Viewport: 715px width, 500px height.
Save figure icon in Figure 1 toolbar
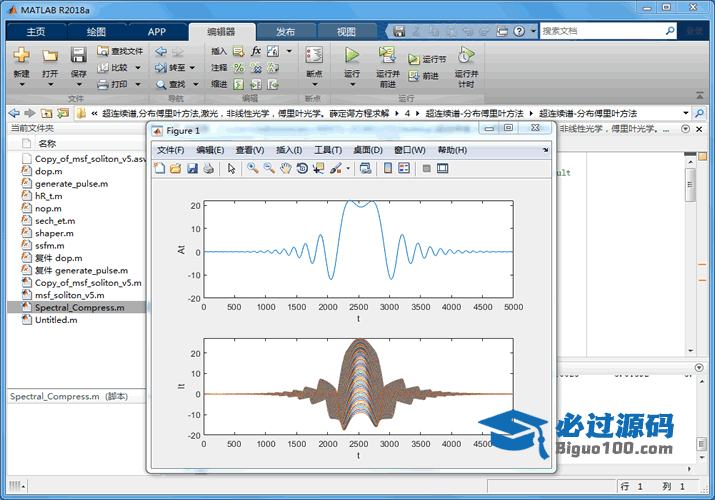(192, 169)
